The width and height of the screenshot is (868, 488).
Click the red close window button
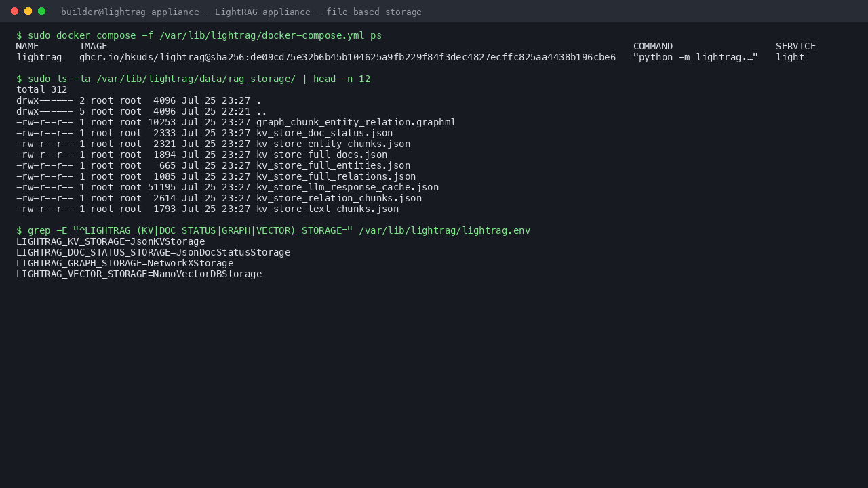(14, 11)
